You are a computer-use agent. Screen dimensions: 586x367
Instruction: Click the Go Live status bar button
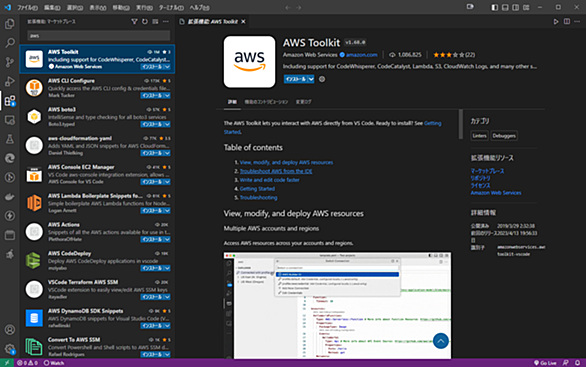coord(545,363)
